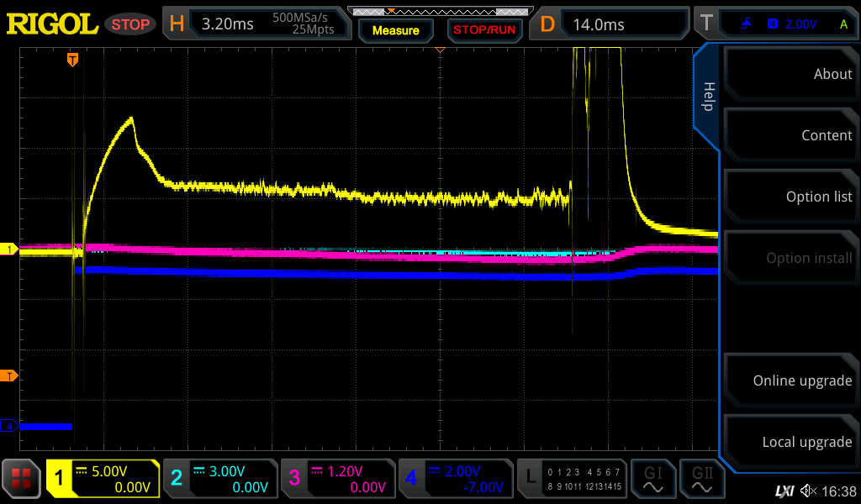Click the orange trigger level marker on left edge
The height and width of the screenshot is (504, 861).
pos(9,375)
